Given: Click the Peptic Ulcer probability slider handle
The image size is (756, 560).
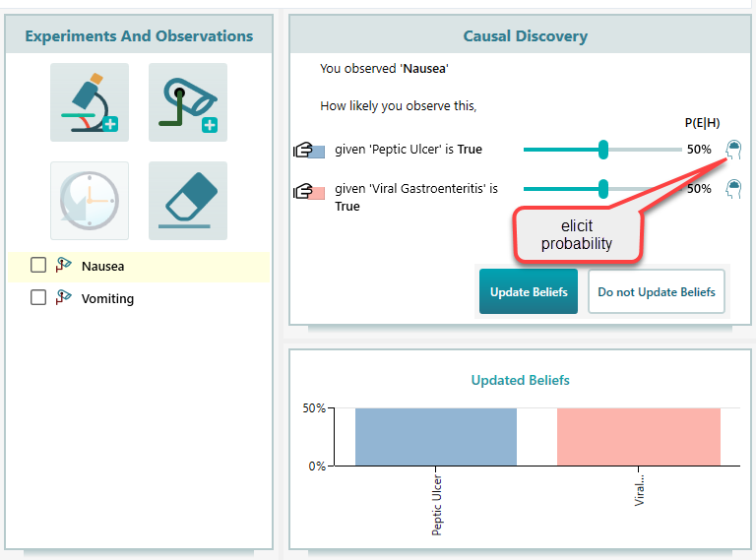Looking at the screenshot, I should tap(603, 150).
